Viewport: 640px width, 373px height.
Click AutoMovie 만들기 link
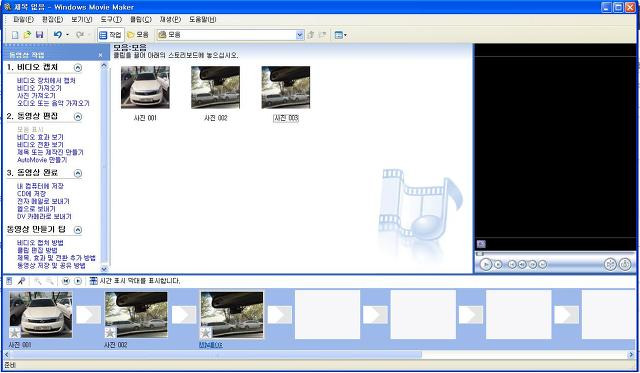(x=42, y=160)
